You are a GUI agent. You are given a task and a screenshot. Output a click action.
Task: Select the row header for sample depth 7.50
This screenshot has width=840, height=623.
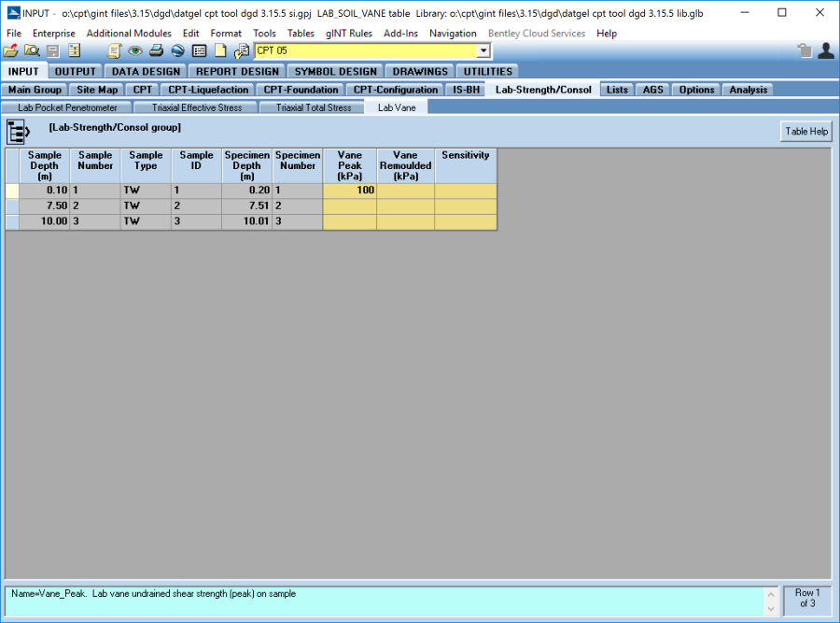12,205
